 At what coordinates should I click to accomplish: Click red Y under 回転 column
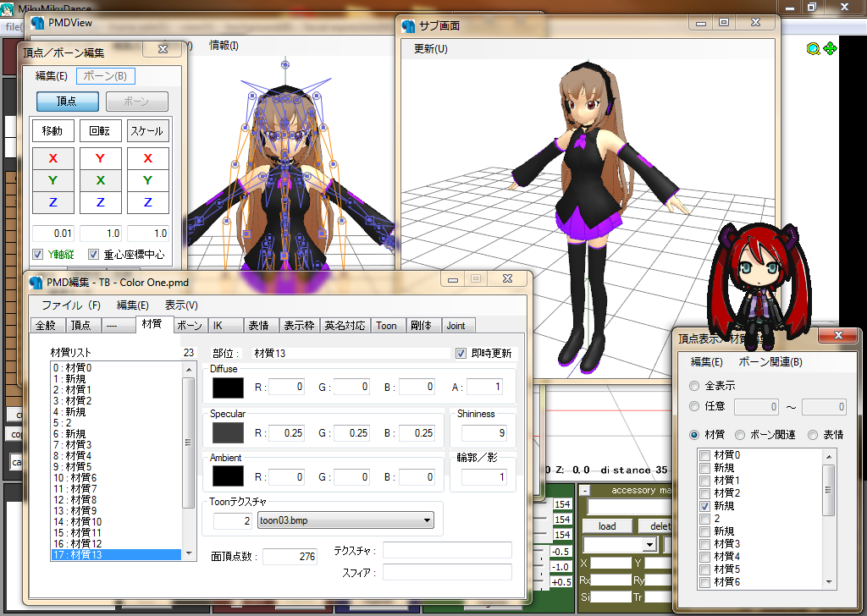tap(101, 158)
